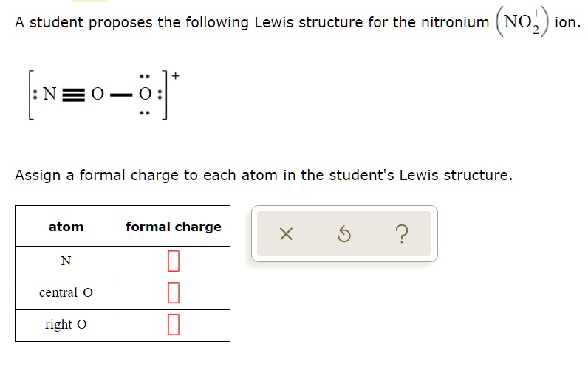Viewport: 588px width, 367px height.
Task: Select the N row label in the table
Action: click(66, 261)
